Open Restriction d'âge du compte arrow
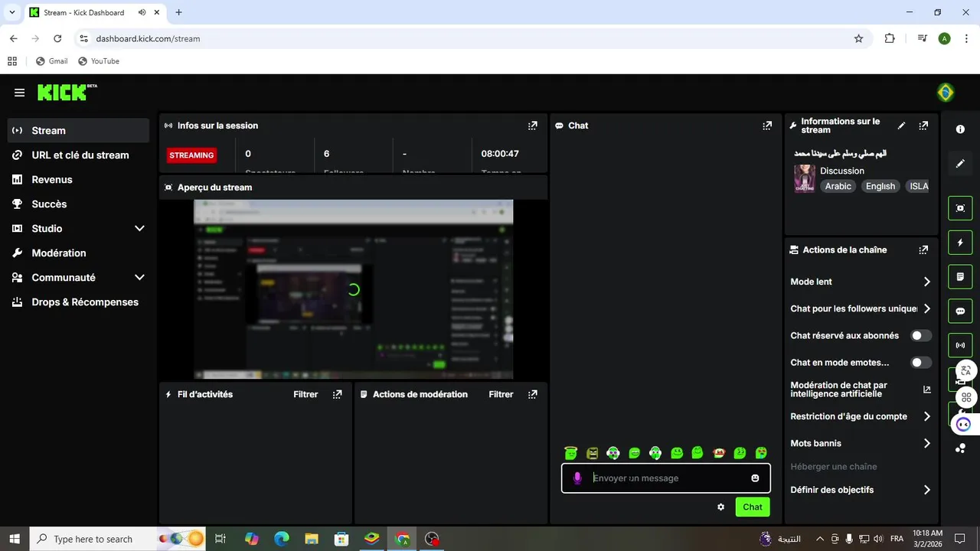 (926, 416)
